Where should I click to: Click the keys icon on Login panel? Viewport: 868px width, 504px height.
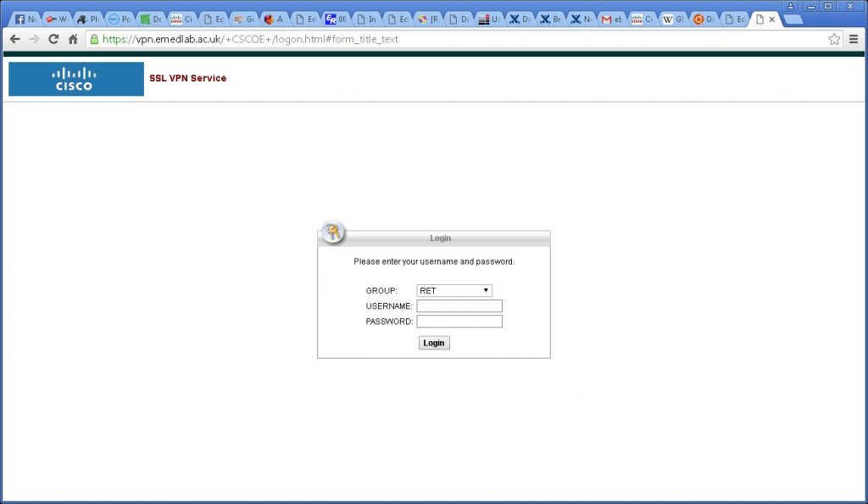pos(332,232)
